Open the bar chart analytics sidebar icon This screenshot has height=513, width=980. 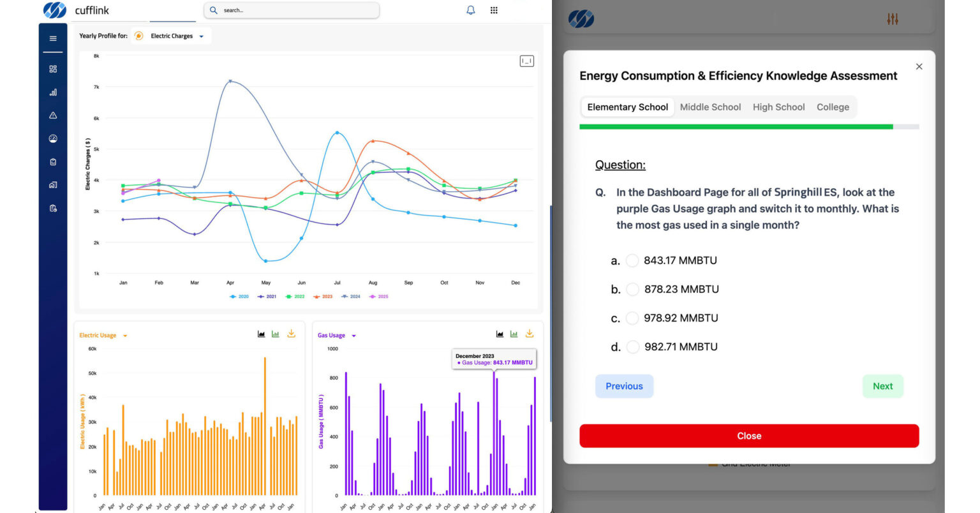coord(53,93)
